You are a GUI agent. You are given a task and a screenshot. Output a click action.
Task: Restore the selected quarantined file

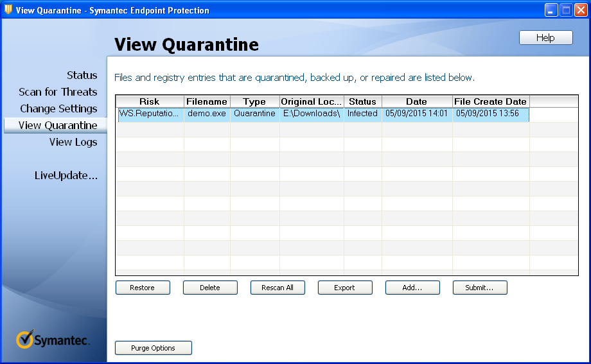click(x=143, y=288)
